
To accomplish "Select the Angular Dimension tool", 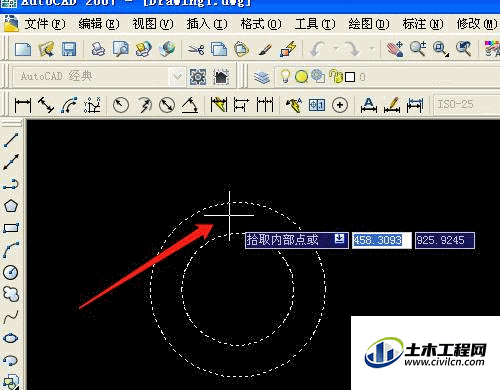I will pyautogui.click(x=190, y=105).
